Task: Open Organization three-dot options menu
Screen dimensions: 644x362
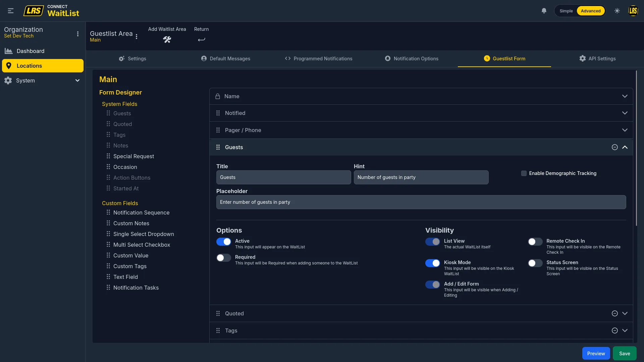Action: click(78, 34)
